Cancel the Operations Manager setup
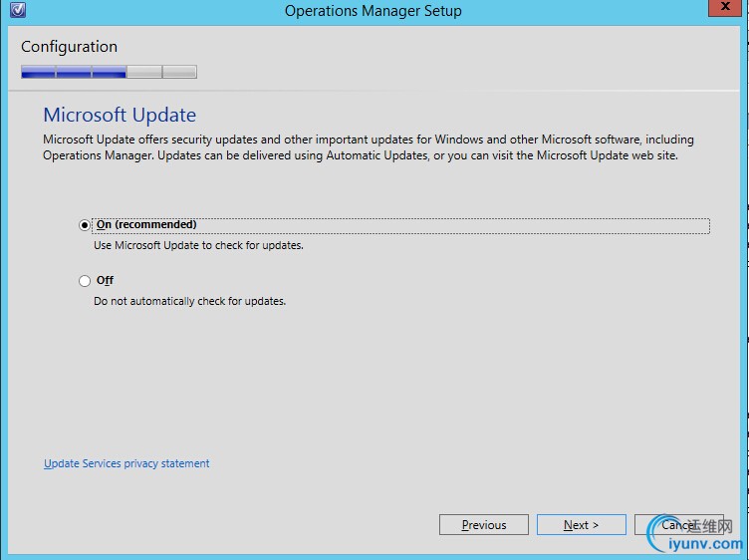Image resolution: width=749 pixels, height=560 pixels. pos(679,525)
